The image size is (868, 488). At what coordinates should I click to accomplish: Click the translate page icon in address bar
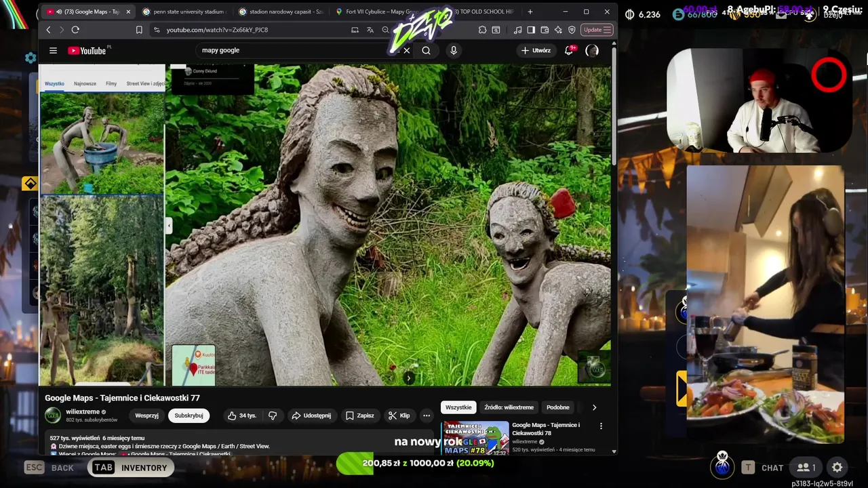[370, 30]
